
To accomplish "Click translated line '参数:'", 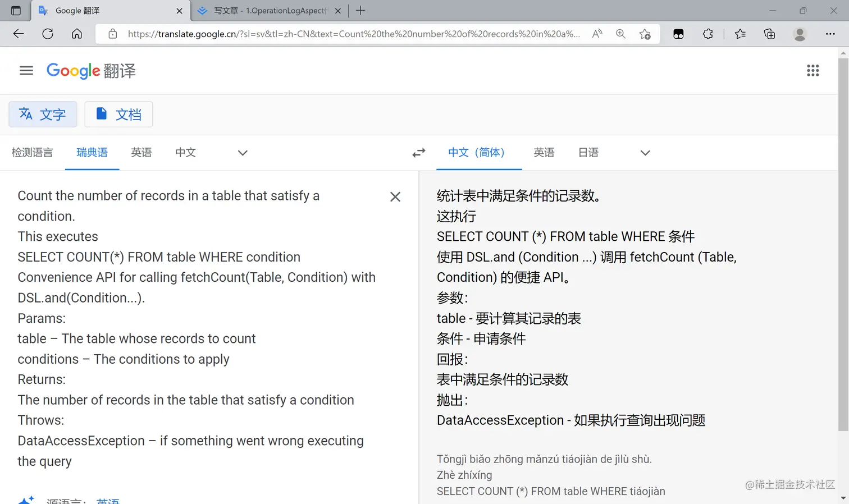I will (452, 297).
